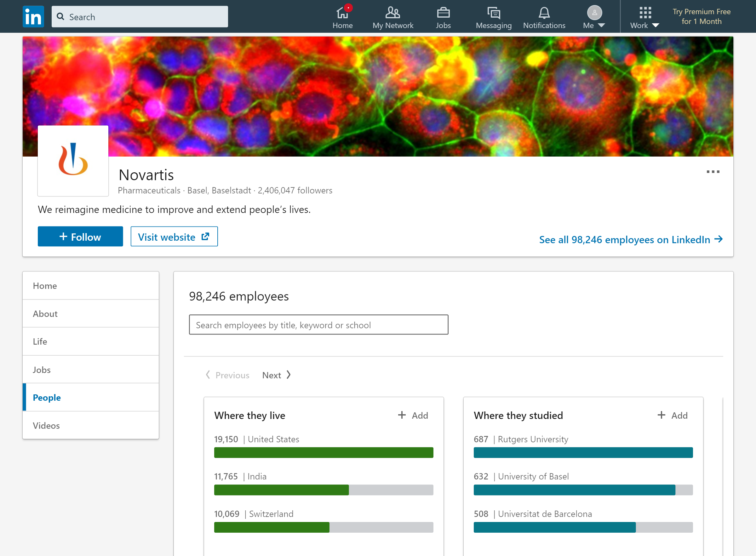Click the Where they live heading
The image size is (756, 556).
250,415
